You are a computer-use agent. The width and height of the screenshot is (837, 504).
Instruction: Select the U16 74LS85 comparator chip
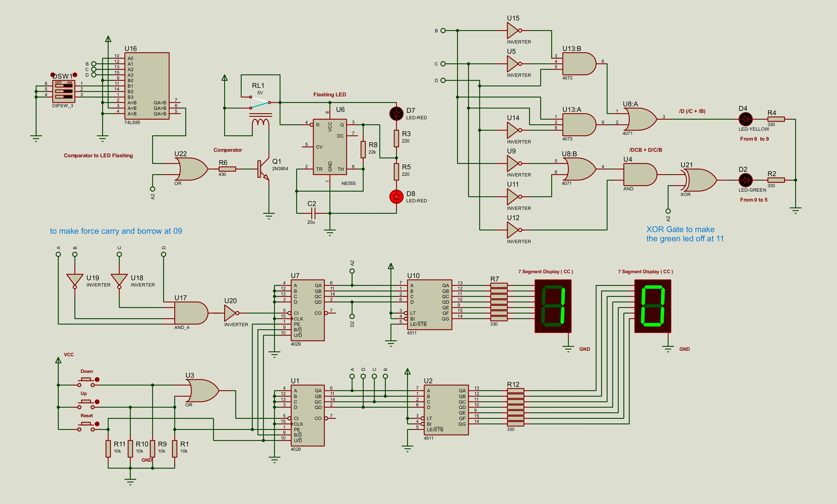point(147,86)
